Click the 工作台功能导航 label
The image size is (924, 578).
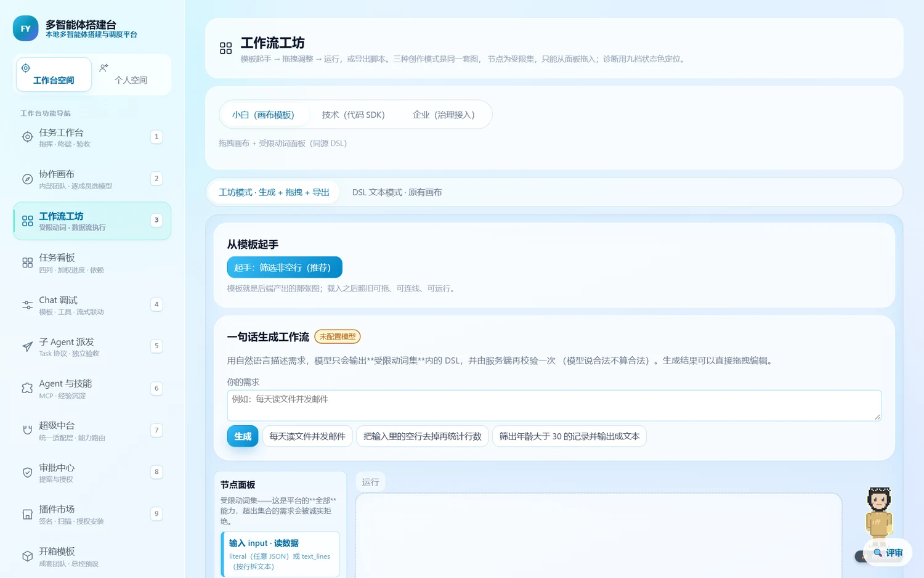(46, 113)
